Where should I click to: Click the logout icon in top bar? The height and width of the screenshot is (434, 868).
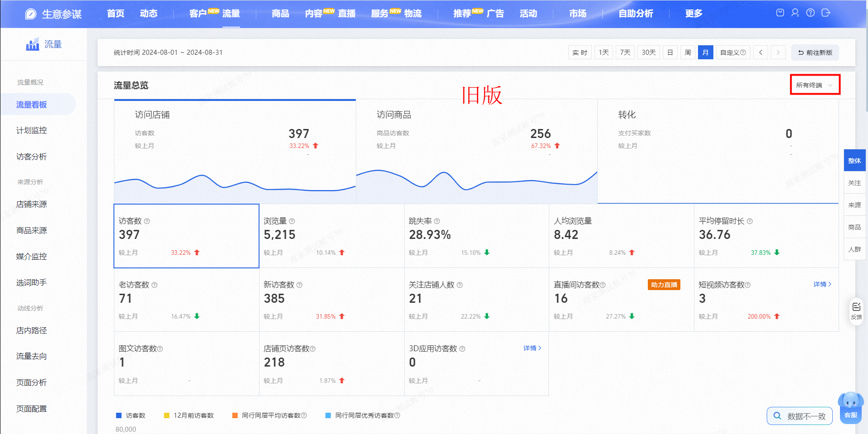826,13
